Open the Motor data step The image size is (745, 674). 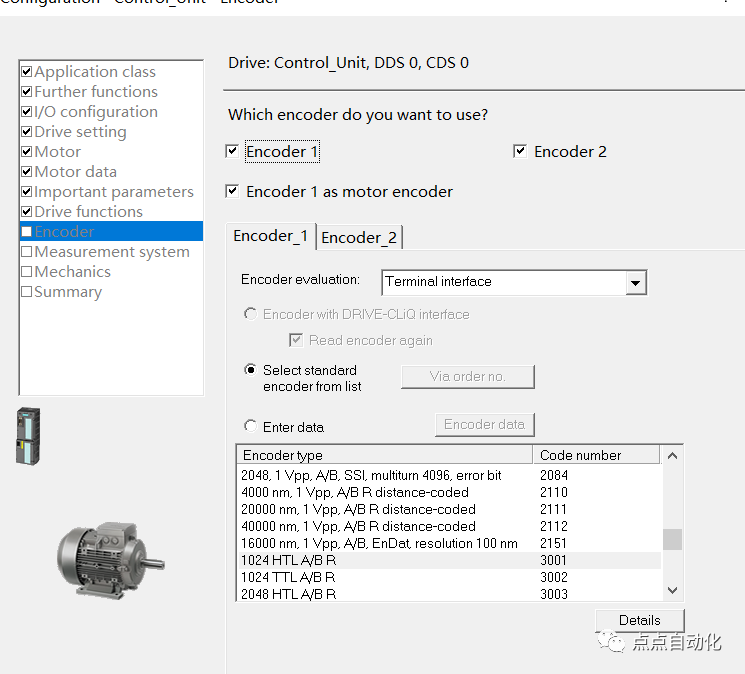pyautogui.click(x=75, y=171)
